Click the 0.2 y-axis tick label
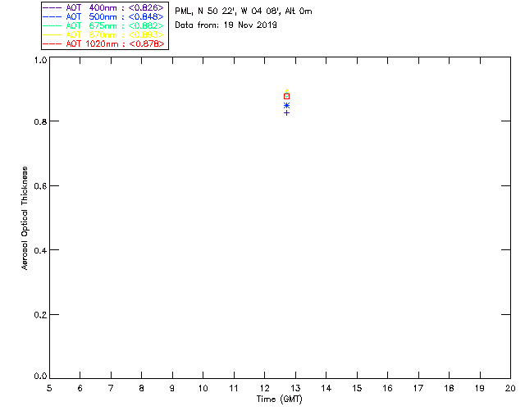Image resolution: width=525 pixels, height=420 pixels. pyautogui.click(x=40, y=315)
